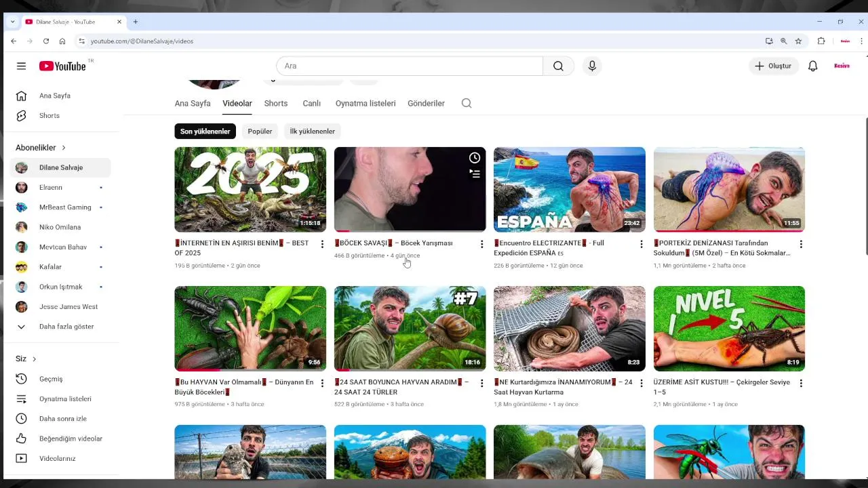This screenshot has height=488, width=868.
Task: Switch to Oynatma listeleri channel tab
Action: point(366,103)
